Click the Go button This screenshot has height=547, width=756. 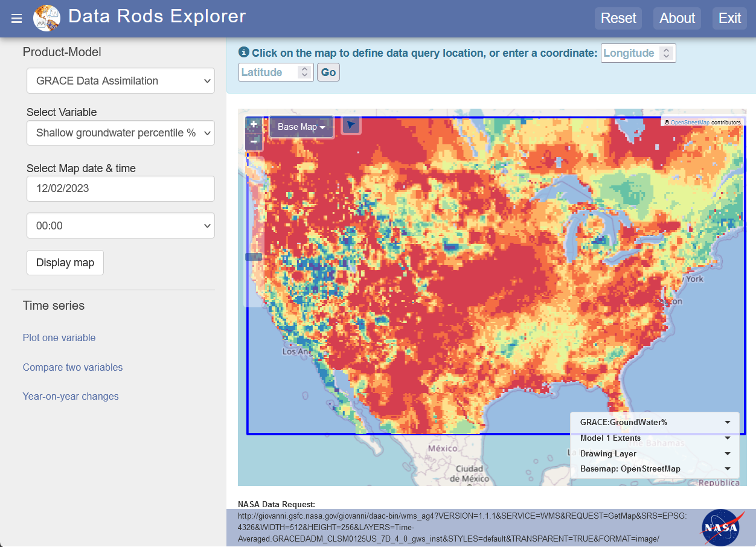pyautogui.click(x=328, y=72)
